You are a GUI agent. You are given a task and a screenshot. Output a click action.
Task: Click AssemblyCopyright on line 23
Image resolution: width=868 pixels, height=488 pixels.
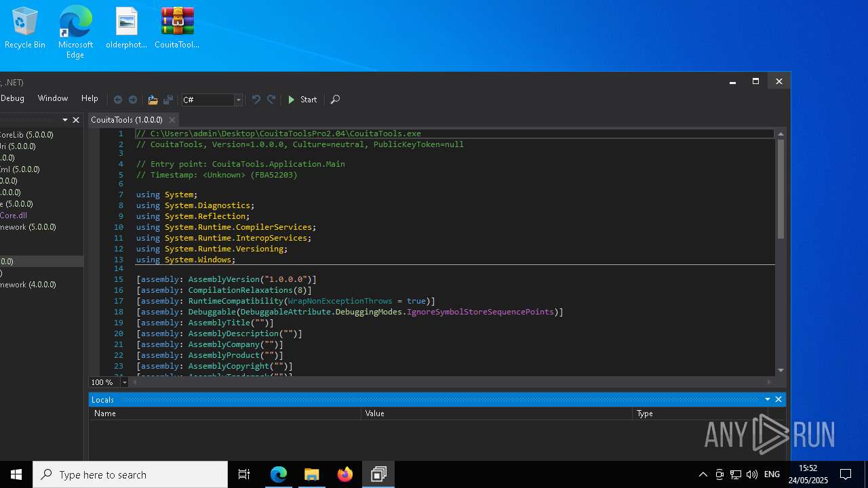tap(229, 366)
